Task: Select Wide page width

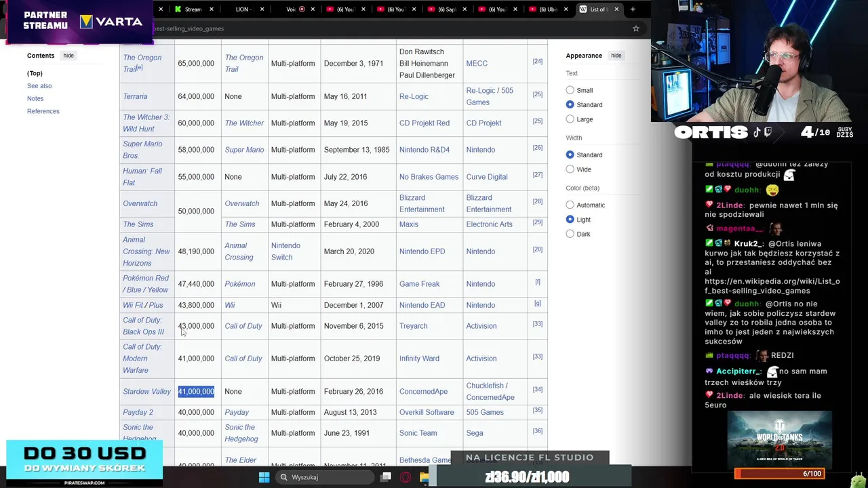Action: coord(570,169)
